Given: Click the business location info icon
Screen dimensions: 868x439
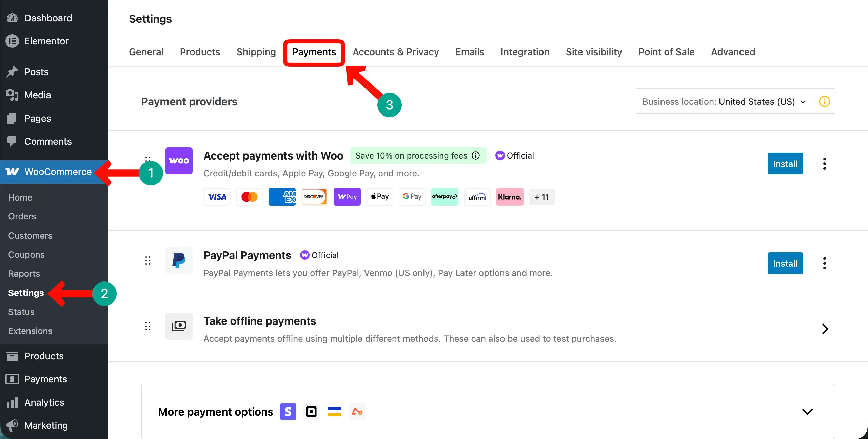Looking at the screenshot, I should pos(825,101).
